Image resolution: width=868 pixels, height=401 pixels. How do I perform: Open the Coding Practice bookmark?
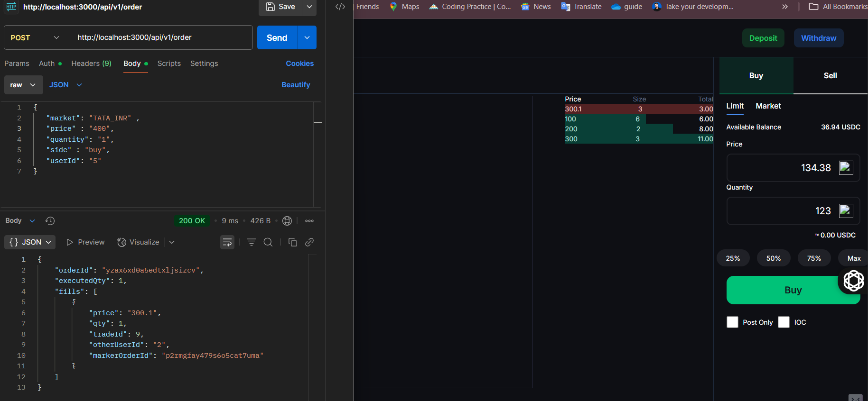pyautogui.click(x=470, y=7)
